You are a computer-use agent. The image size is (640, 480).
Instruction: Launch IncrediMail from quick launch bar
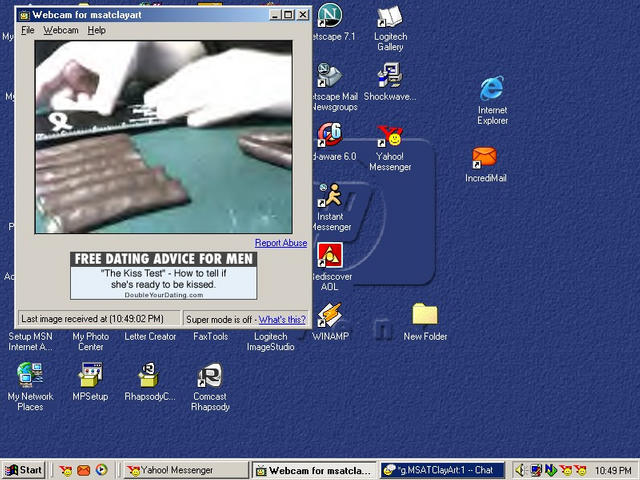[83, 471]
